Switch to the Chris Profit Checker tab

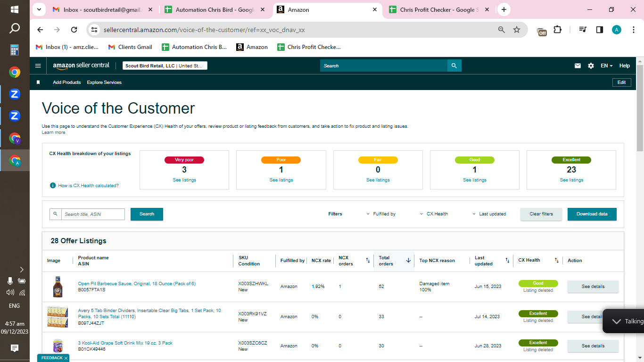tap(439, 9)
